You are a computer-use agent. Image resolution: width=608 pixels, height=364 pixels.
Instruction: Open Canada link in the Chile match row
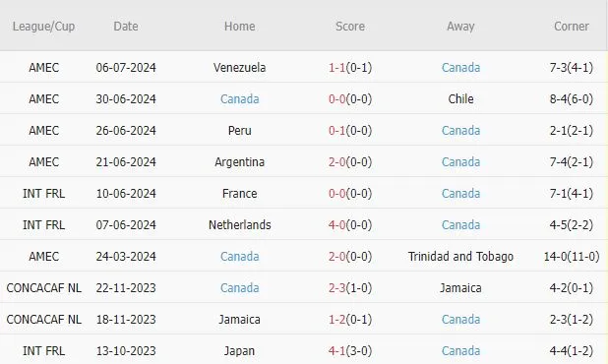click(x=240, y=98)
